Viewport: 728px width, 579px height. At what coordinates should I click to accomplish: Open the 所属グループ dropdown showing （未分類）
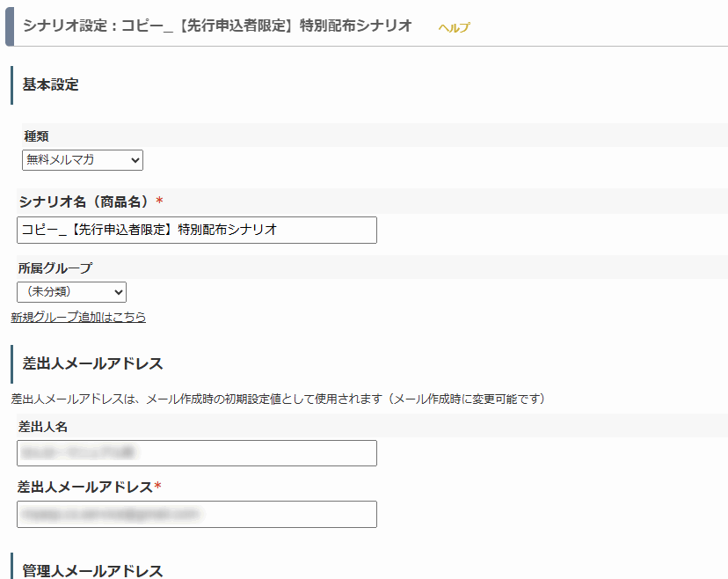click(x=71, y=292)
